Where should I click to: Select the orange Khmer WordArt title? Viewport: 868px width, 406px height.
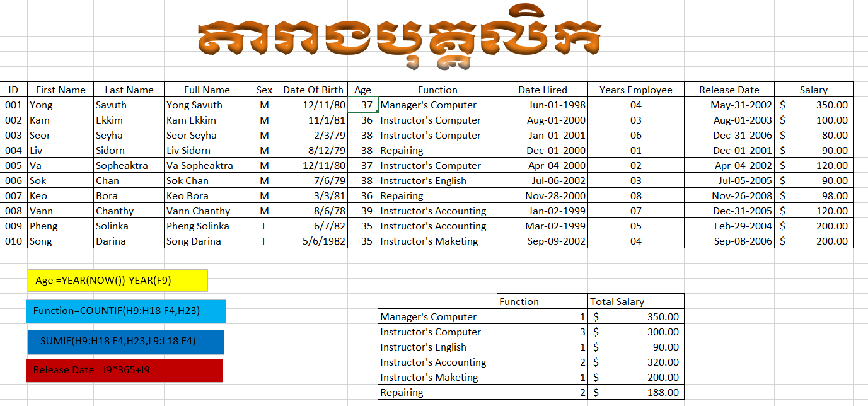[x=399, y=37]
